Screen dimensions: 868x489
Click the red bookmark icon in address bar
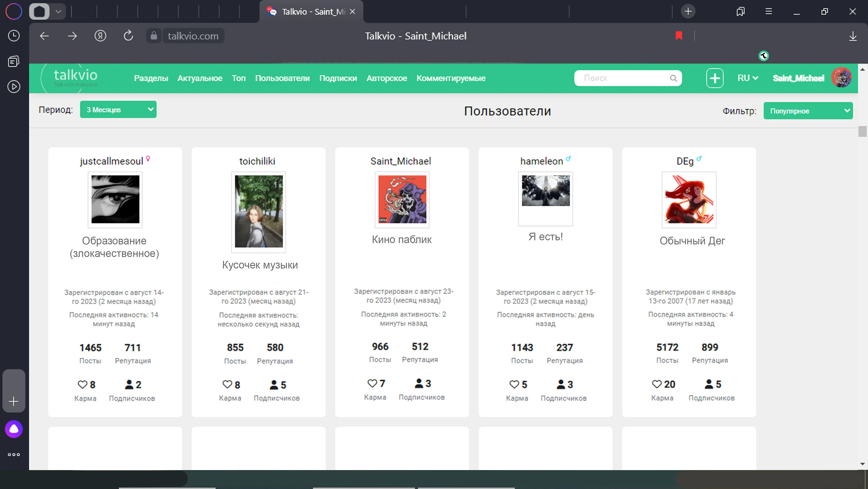tap(679, 36)
